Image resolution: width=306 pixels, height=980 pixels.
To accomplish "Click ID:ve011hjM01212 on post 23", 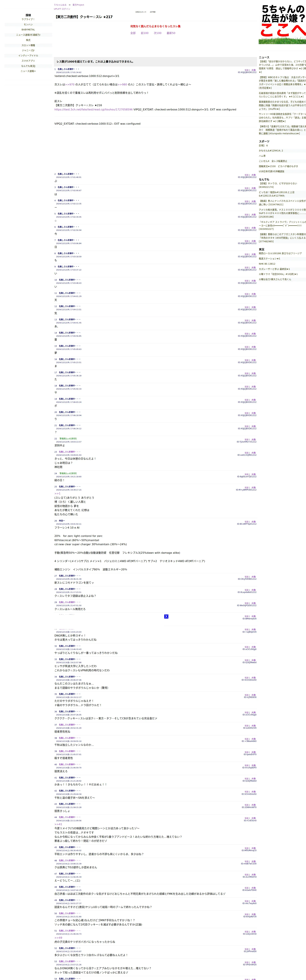I will tap(247, 455).
